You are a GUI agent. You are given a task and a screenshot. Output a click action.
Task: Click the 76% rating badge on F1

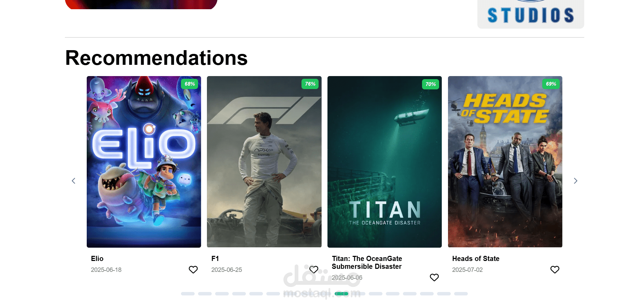310,84
